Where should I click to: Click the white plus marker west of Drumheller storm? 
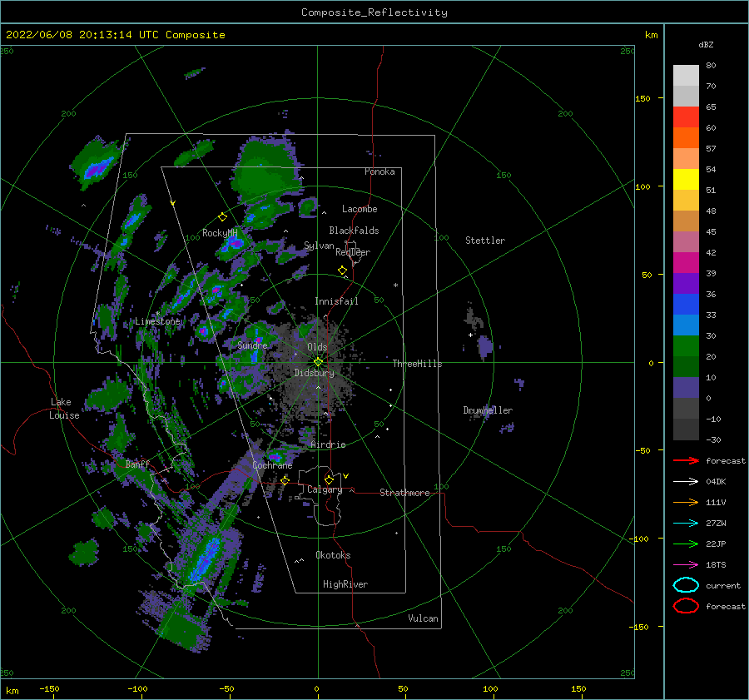tap(470, 335)
